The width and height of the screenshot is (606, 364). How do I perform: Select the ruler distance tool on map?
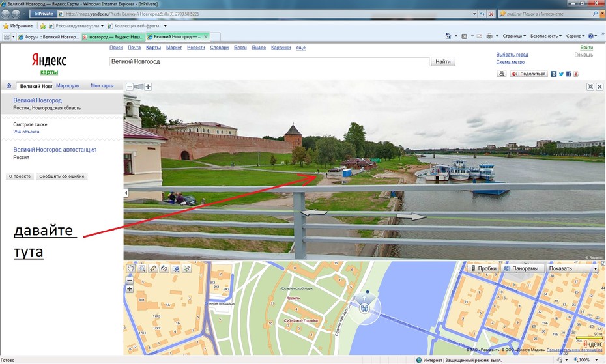point(153,268)
